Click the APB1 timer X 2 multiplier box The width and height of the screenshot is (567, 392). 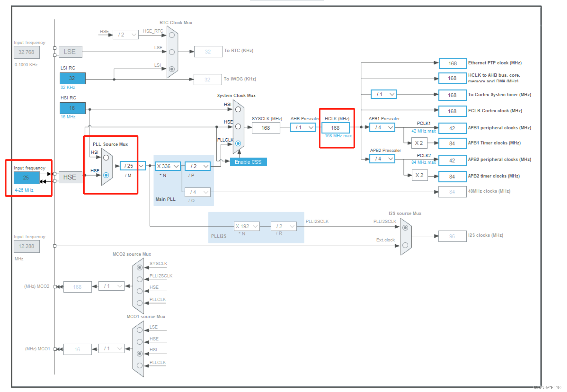click(419, 143)
